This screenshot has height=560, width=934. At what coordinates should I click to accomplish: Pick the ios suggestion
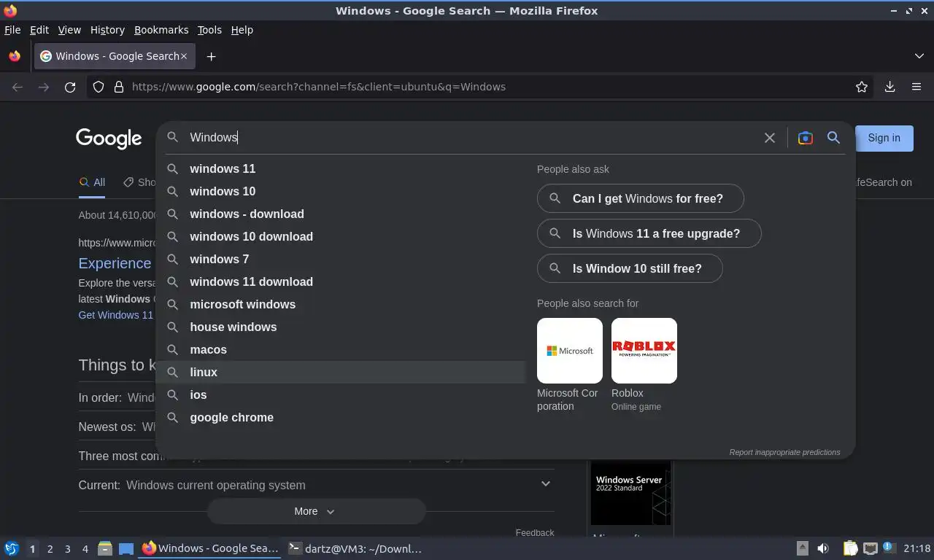(341, 394)
